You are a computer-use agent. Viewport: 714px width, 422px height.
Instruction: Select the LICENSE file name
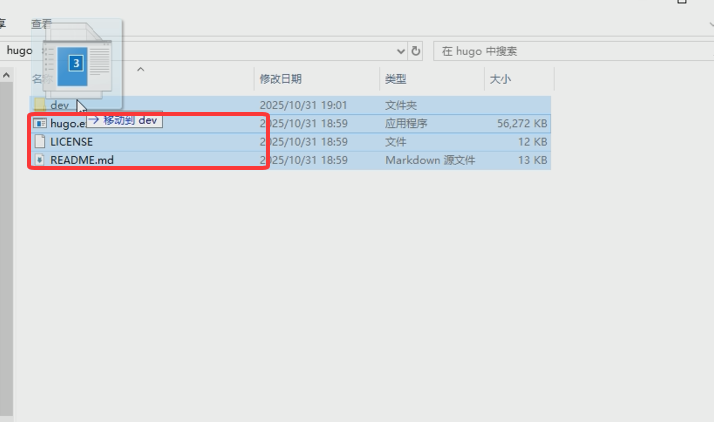tap(71, 142)
